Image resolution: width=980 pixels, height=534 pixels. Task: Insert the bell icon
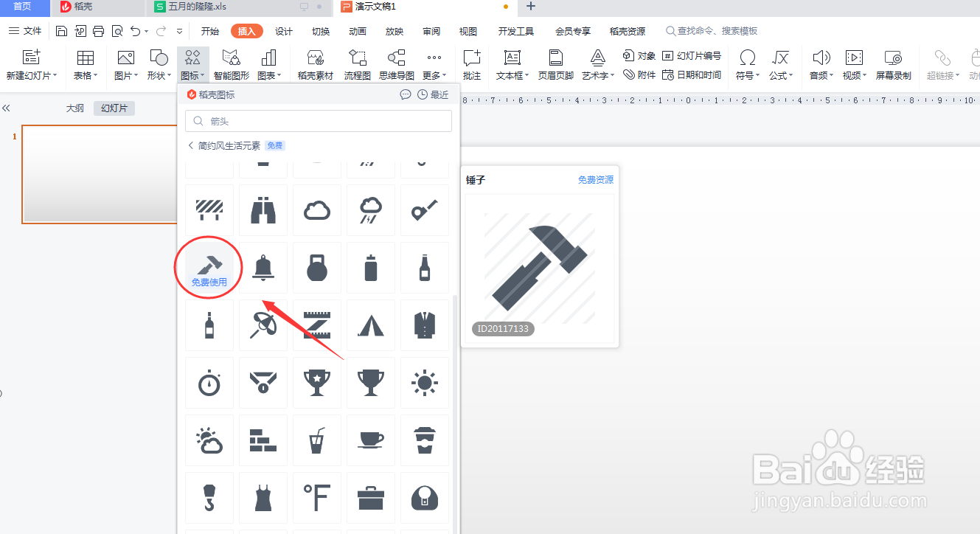tap(263, 267)
